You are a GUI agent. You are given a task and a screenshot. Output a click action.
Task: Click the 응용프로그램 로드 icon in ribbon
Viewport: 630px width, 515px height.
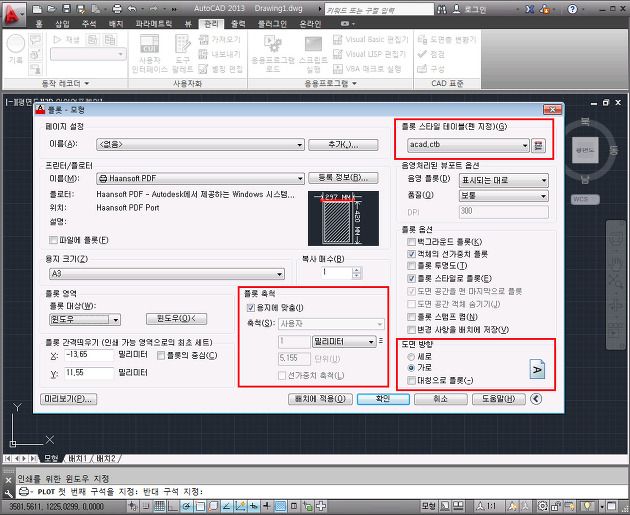tap(273, 43)
